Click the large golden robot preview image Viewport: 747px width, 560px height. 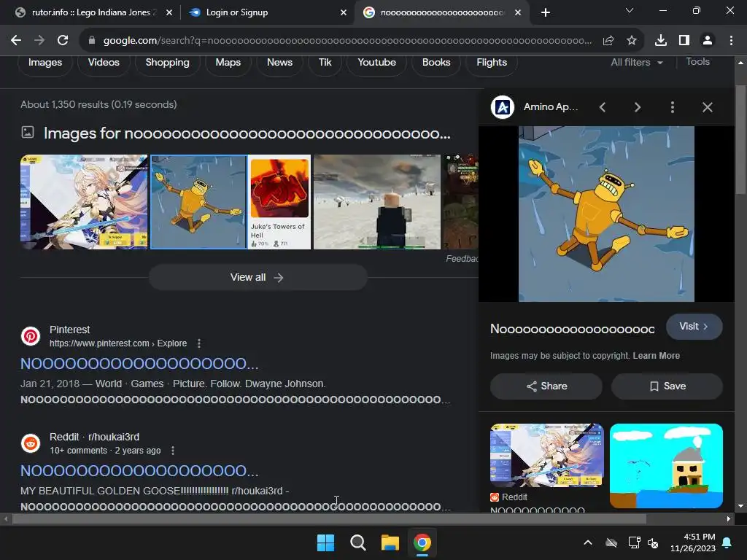point(606,214)
